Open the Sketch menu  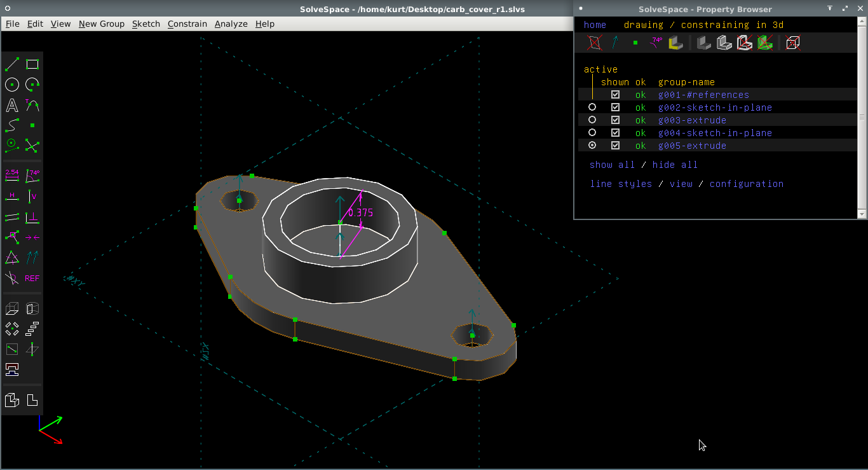click(x=146, y=24)
